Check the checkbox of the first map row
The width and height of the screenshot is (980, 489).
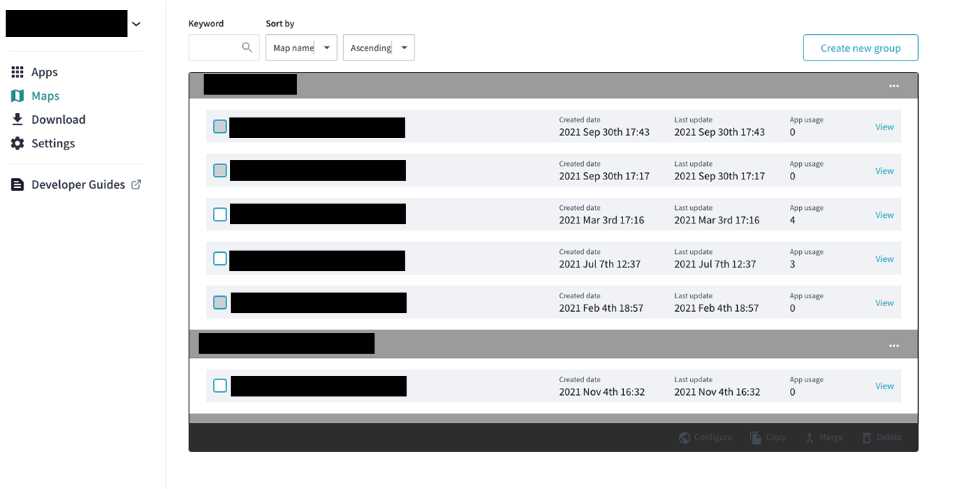(x=219, y=126)
